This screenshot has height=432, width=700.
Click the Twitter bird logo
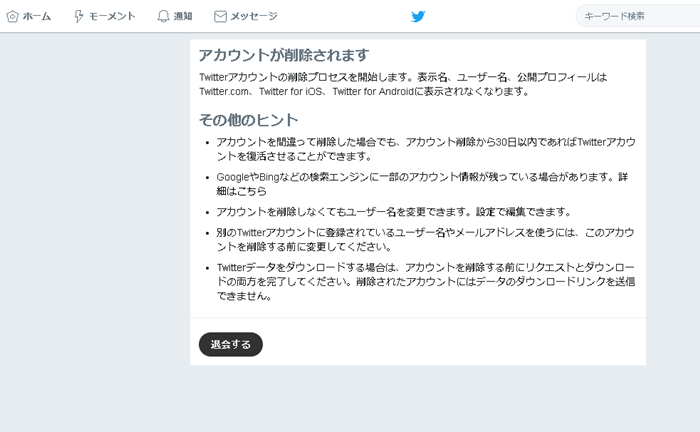418,17
